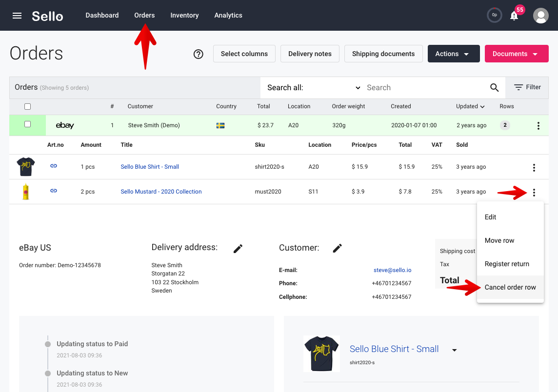558x392 pixels.
Task: Open the Documents dropdown
Action: (517, 54)
